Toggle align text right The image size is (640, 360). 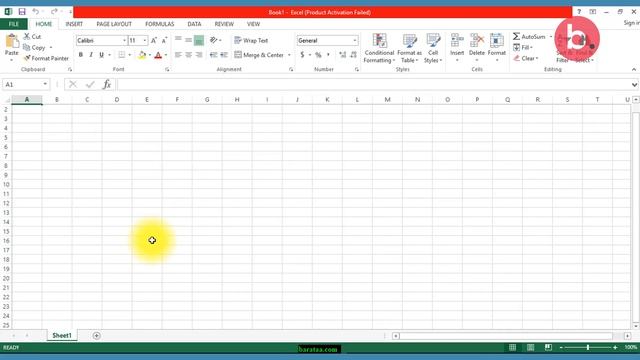199,55
